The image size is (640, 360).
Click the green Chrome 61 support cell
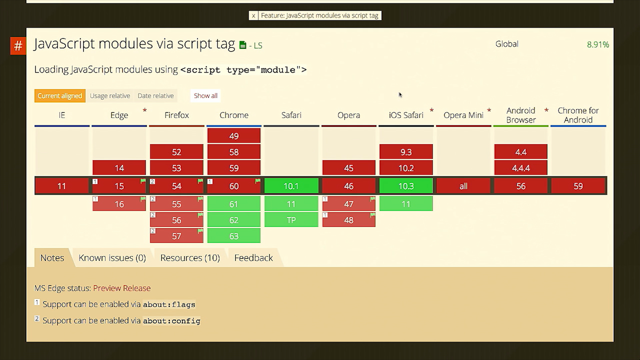point(234,204)
